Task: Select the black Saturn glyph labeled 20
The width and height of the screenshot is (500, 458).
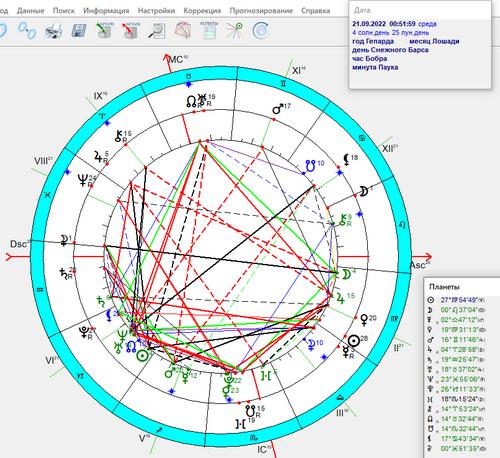Action: [x=64, y=273]
